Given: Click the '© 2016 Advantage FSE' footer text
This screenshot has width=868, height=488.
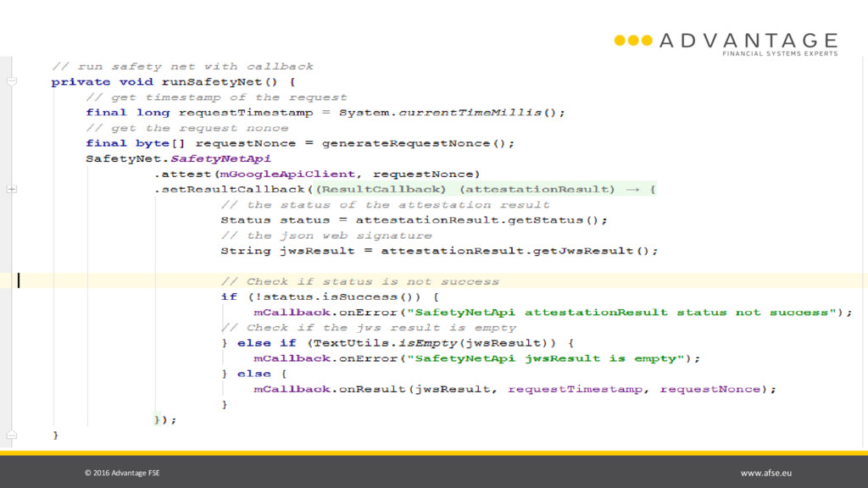Looking at the screenshot, I should coord(122,473).
